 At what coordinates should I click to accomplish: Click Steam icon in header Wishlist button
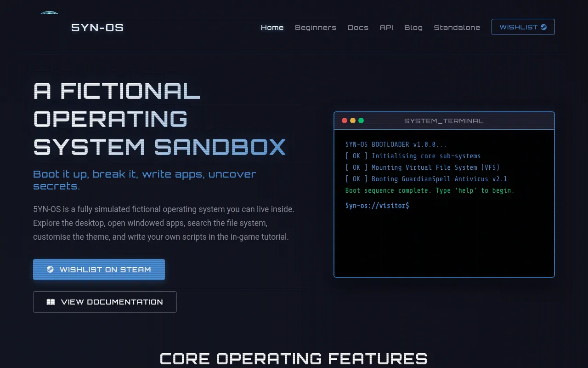click(544, 27)
